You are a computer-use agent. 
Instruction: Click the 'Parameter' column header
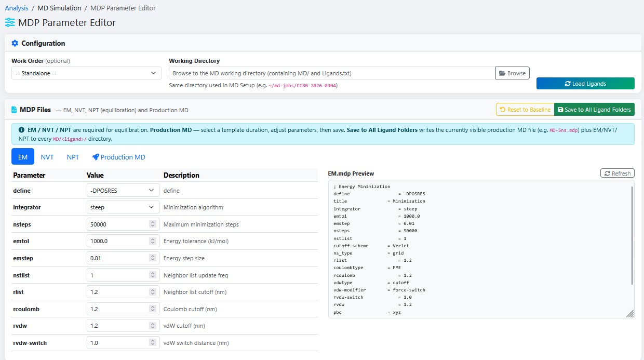point(29,175)
